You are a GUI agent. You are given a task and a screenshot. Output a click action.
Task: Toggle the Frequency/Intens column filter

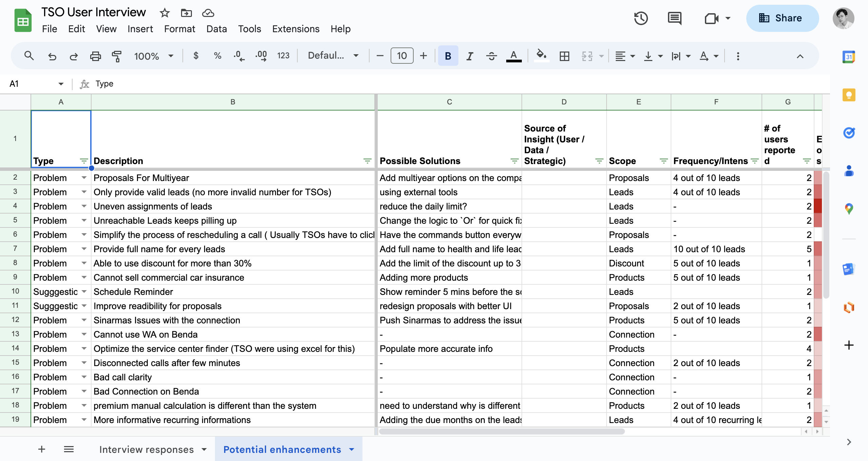click(x=754, y=161)
